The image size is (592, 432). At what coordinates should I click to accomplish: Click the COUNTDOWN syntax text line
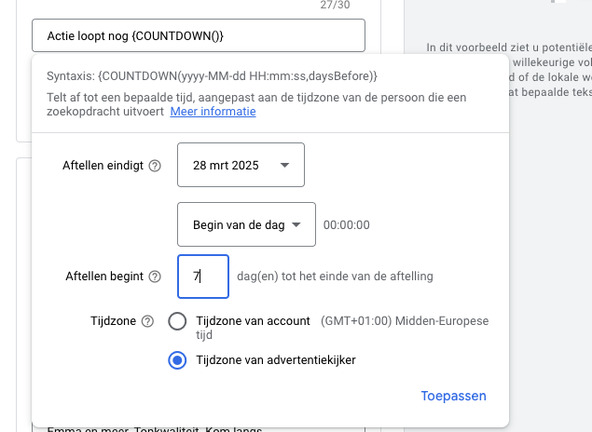(x=212, y=76)
